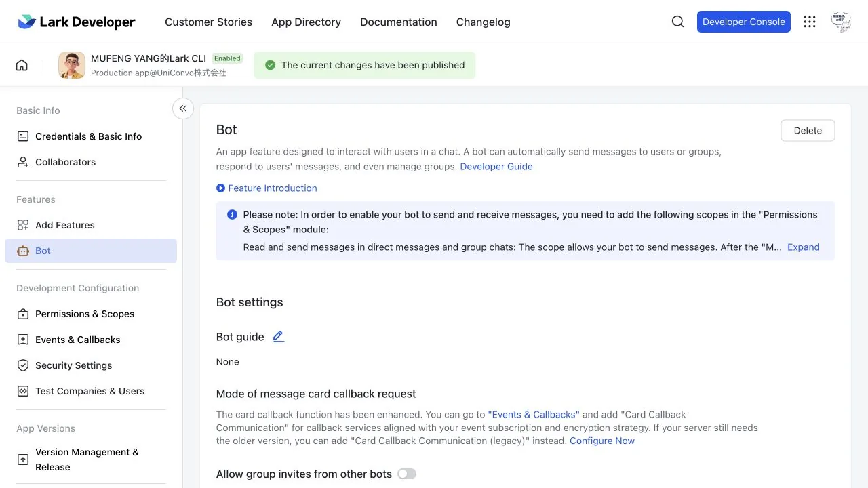This screenshot has width=868, height=488.
Task: Follow the Developer Guide link
Action: click(496, 167)
